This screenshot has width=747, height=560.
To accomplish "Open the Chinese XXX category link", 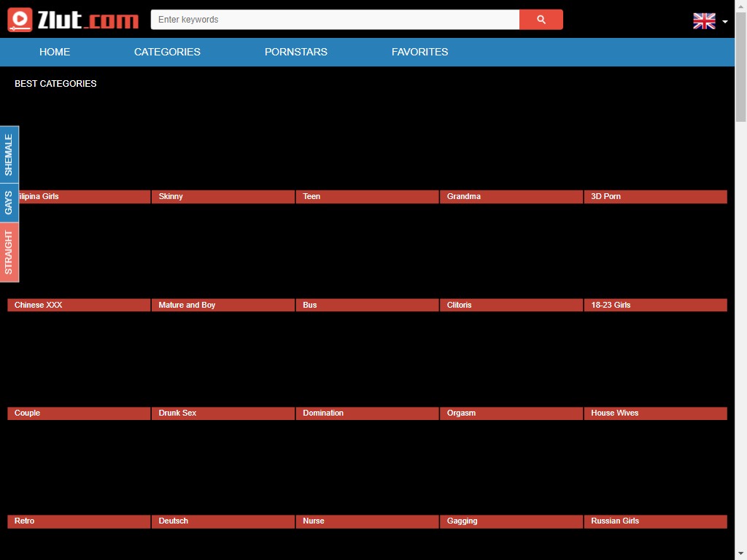I will [79, 306].
